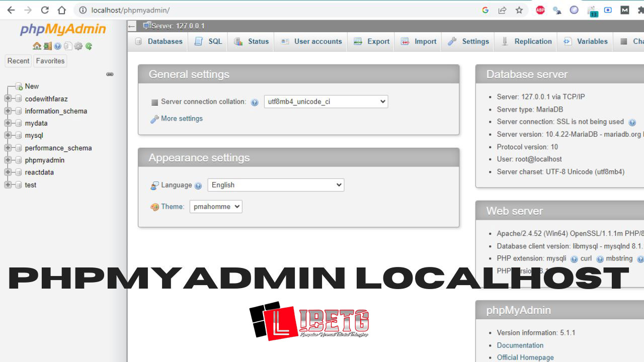Open the Replication tab
Screen dimensions: 644x362
(x=526, y=42)
